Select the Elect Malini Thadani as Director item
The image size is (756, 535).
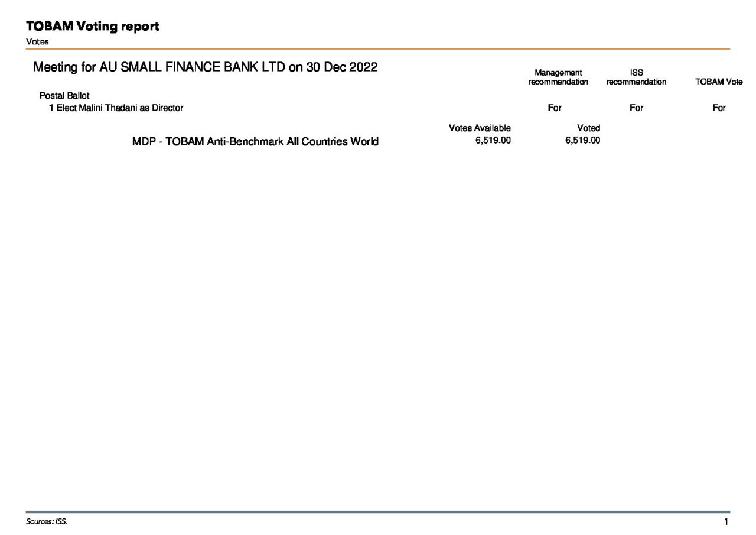click(x=116, y=108)
